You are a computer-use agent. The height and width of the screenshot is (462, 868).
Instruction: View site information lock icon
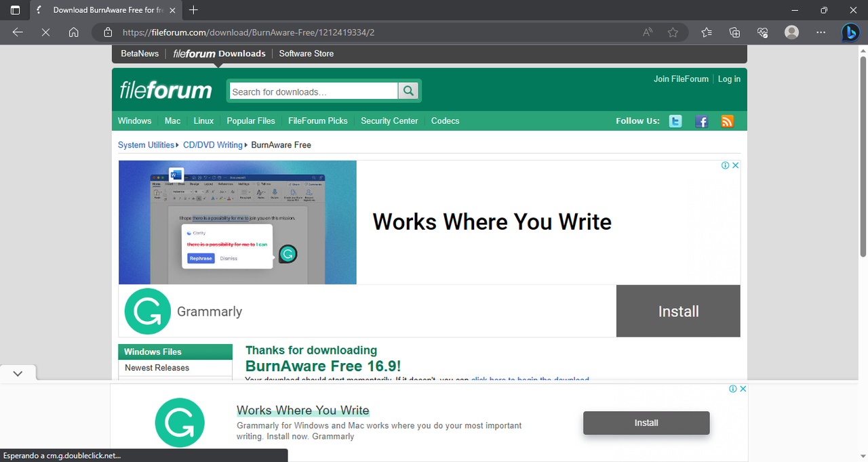click(x=107, y=32)
